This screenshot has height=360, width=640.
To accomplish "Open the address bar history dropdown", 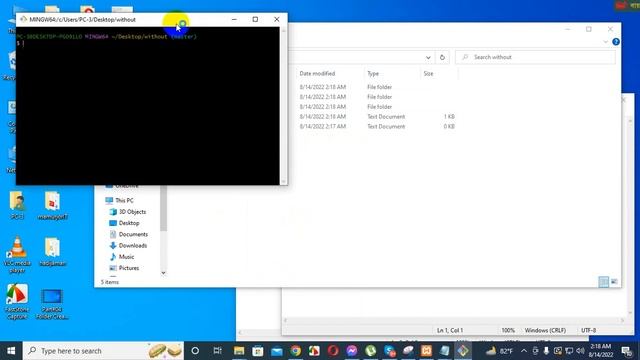I will click(x=428, y=58).
